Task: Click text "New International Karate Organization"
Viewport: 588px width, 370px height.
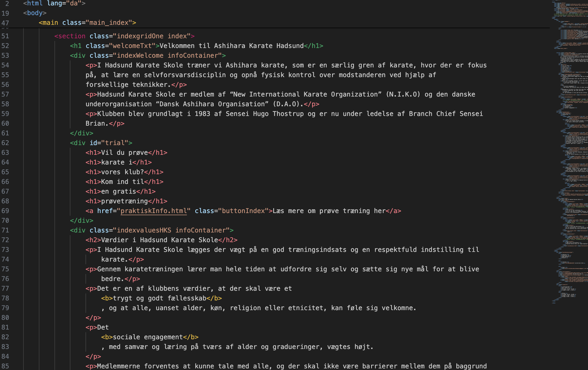Action: (306, 94)
